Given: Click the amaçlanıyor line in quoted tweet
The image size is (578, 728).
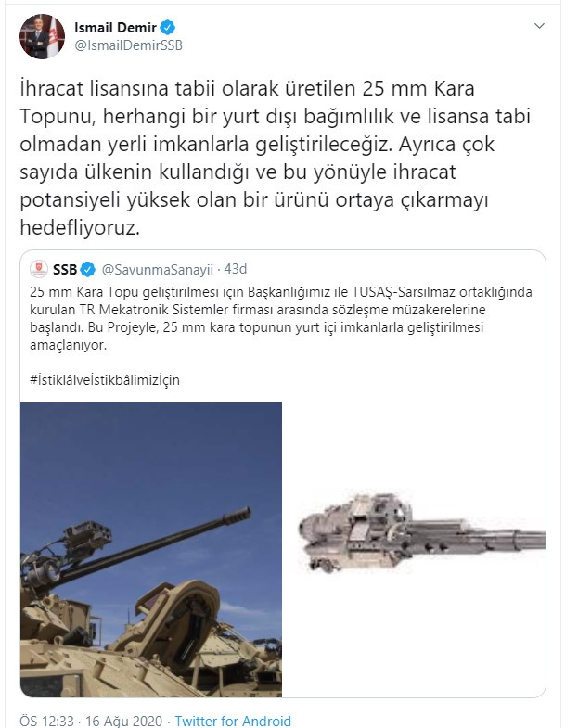Looking at the screenshot, I should [x=69, y=345].
